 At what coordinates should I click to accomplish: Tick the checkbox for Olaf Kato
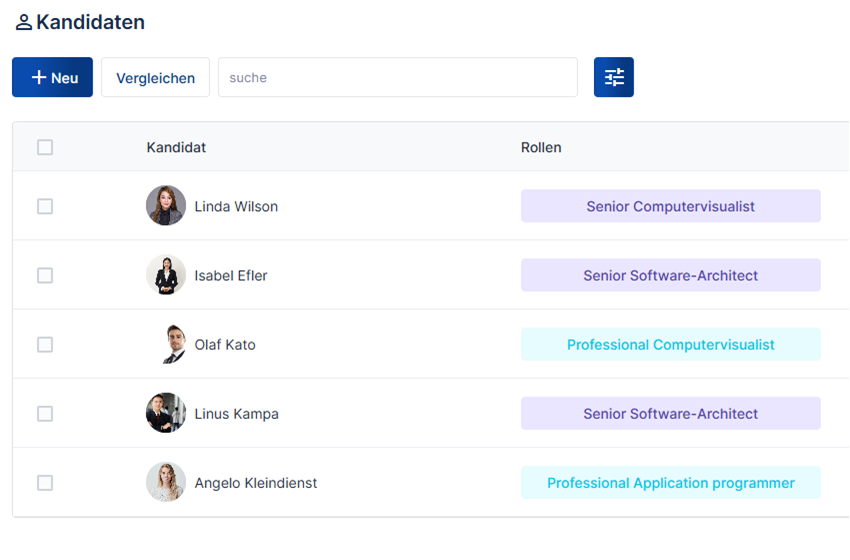click(x=45, y=344)
